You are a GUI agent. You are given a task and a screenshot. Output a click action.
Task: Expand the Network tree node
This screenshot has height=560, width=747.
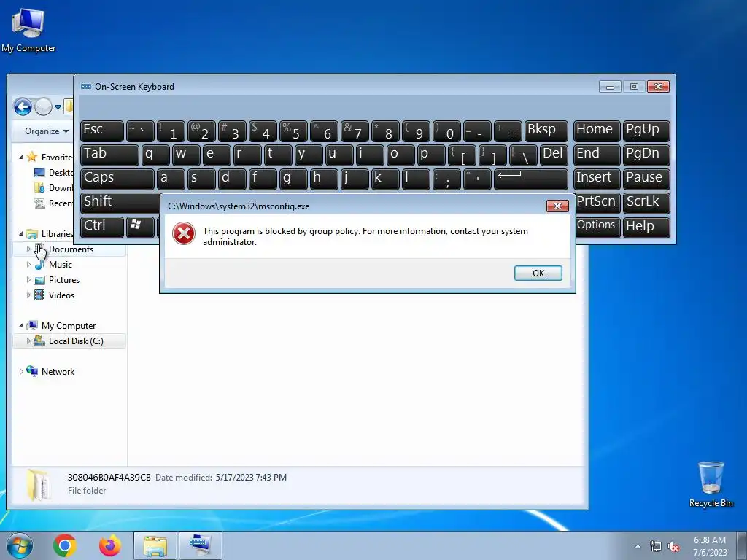coord(21,371)
